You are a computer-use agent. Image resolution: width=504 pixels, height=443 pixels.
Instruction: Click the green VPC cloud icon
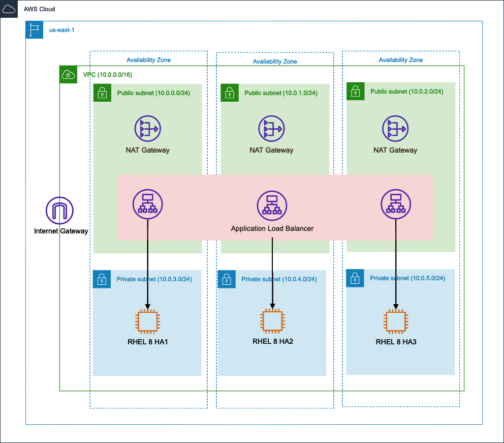[68, 73]
